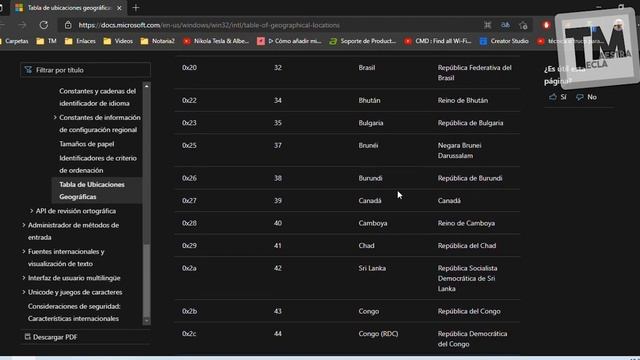Image resolution: width=640 pixels, height=360 pixels.
Task: Open the Carpetas bookmark folder
Action: [x=14, y=41]
